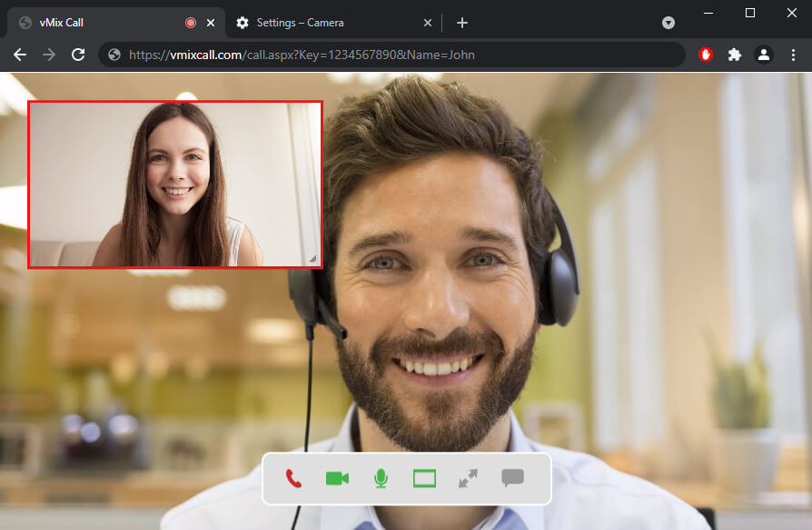
Task: Hang up with the red phone icon
Action: (x=292, y=478)
